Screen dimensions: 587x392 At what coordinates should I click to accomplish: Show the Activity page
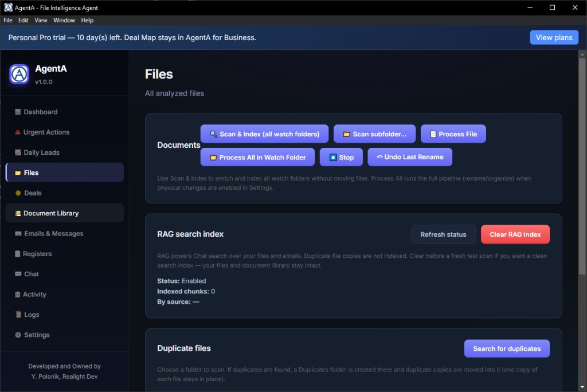pos(64,294)
